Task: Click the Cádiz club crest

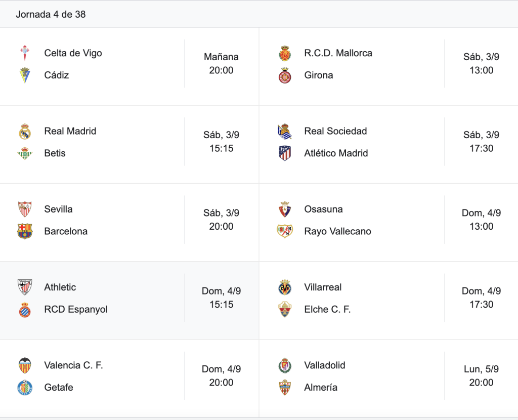Action: coord(25,75)
